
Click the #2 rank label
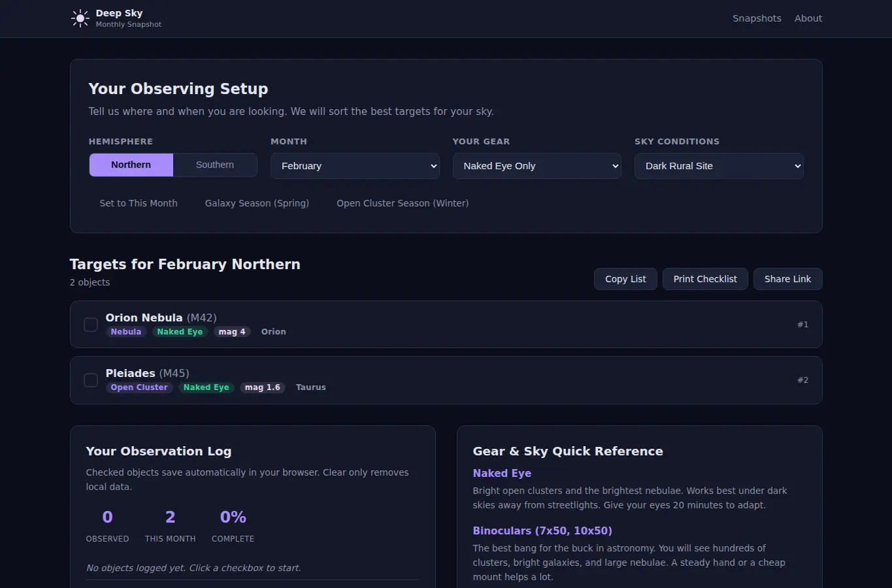802,380
